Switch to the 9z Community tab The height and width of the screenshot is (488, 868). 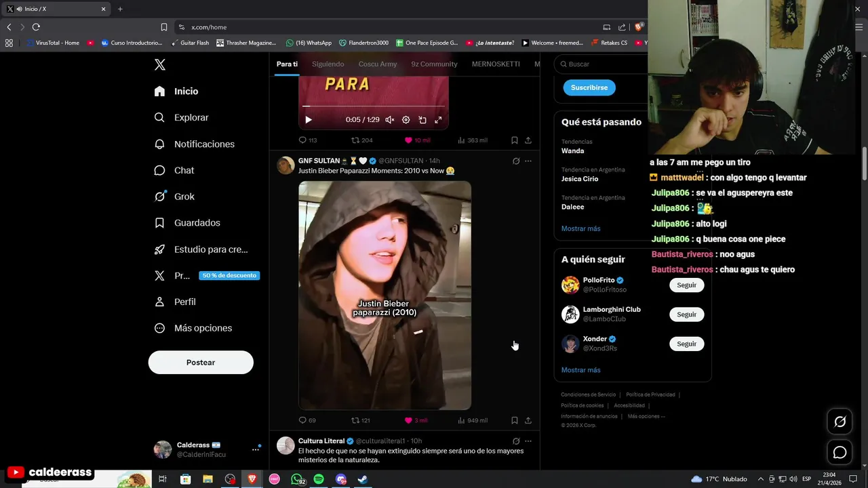tap(434, 64)
